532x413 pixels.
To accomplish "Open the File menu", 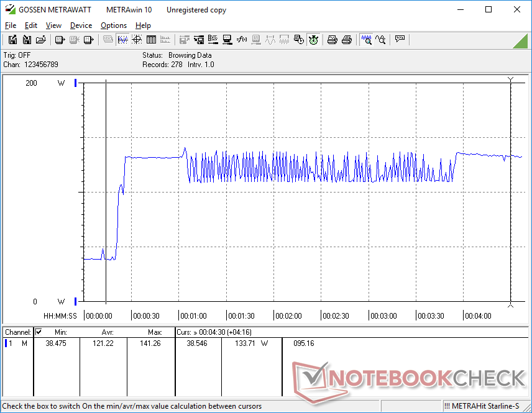I will (11, 25).
